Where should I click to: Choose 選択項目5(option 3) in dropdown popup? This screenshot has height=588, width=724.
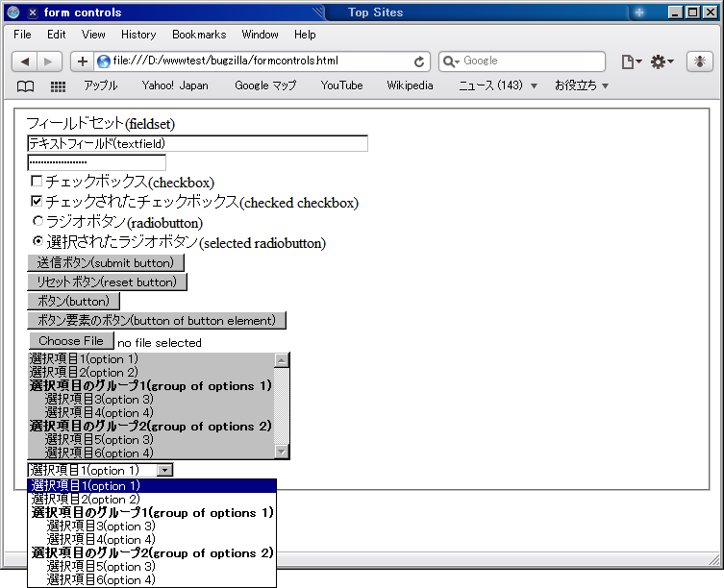(152, 566)
